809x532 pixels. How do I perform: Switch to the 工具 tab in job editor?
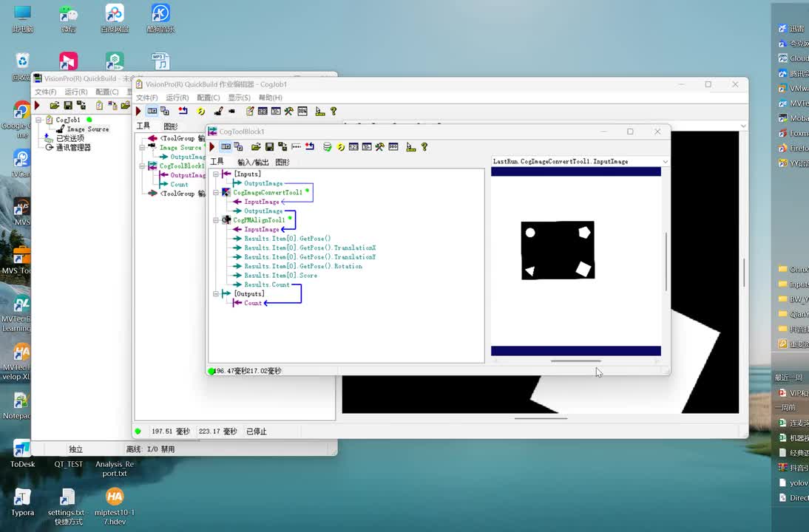tap(143, 126)
